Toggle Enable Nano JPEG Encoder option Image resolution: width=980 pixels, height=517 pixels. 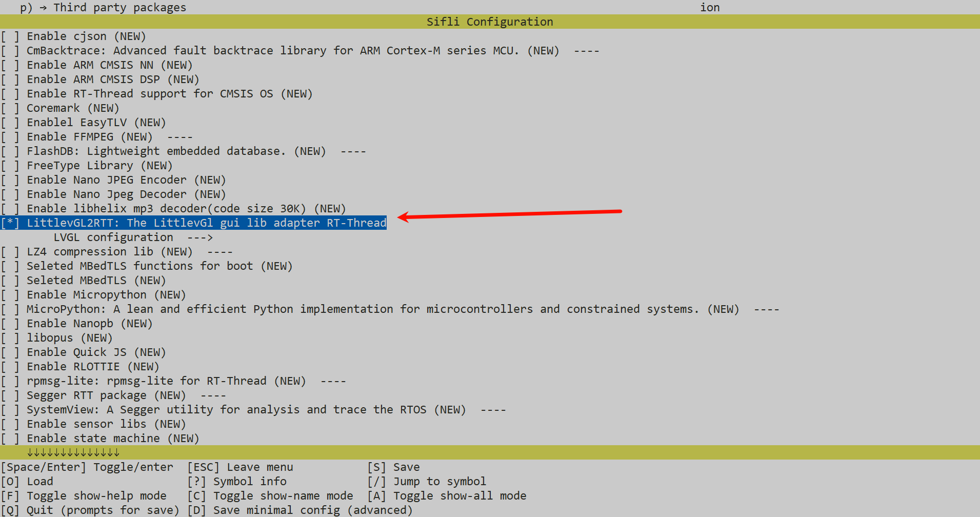10,180
